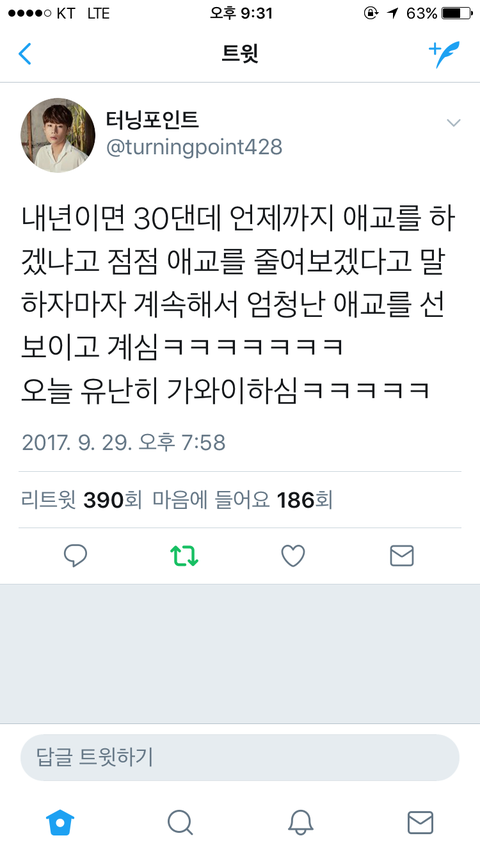Tap the 트윗 title header

coord(240,54)
